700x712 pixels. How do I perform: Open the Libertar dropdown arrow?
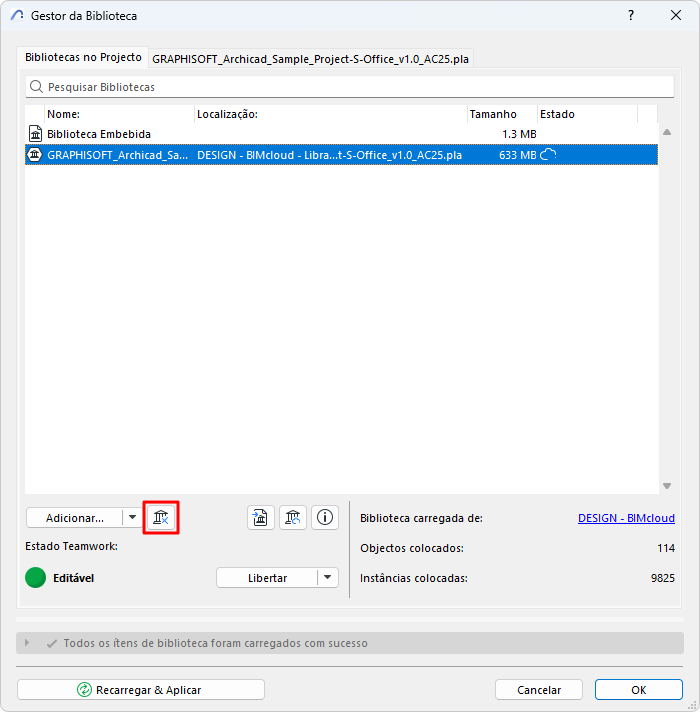328,578
